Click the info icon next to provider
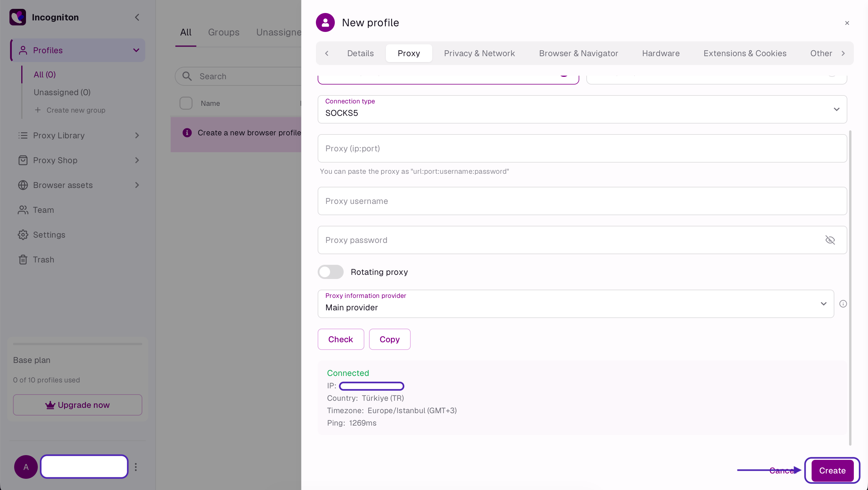Image resolution: width=868 pixels, height=490 pixels. point(843,304)
